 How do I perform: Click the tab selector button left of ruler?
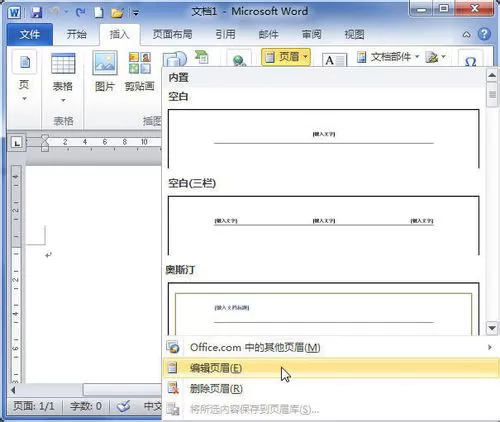[17, 143]
